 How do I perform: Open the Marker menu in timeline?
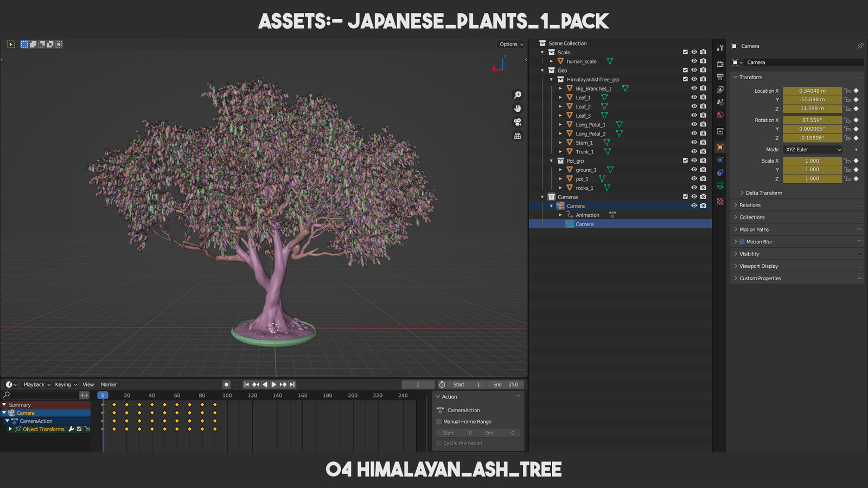pos(108,384)
